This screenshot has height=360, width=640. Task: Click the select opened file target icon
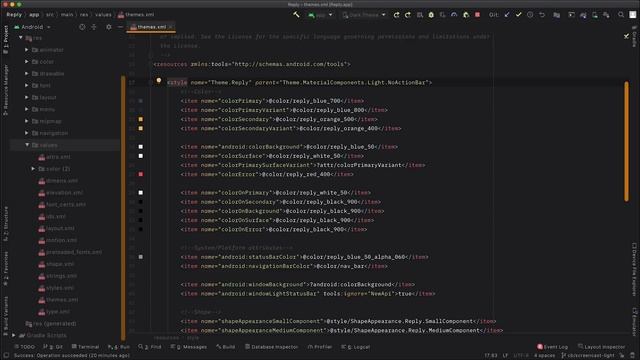pyautogui.click(x=82, y=27)
